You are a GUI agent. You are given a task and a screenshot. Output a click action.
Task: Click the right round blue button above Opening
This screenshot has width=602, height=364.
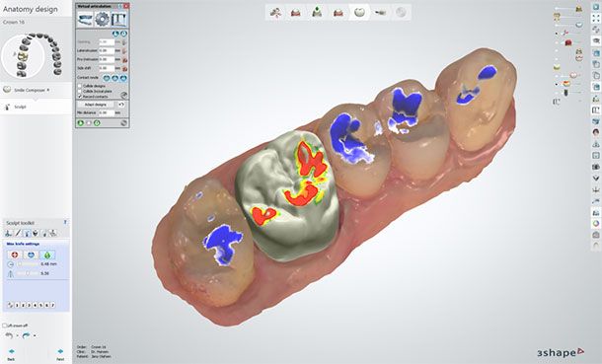123,34
